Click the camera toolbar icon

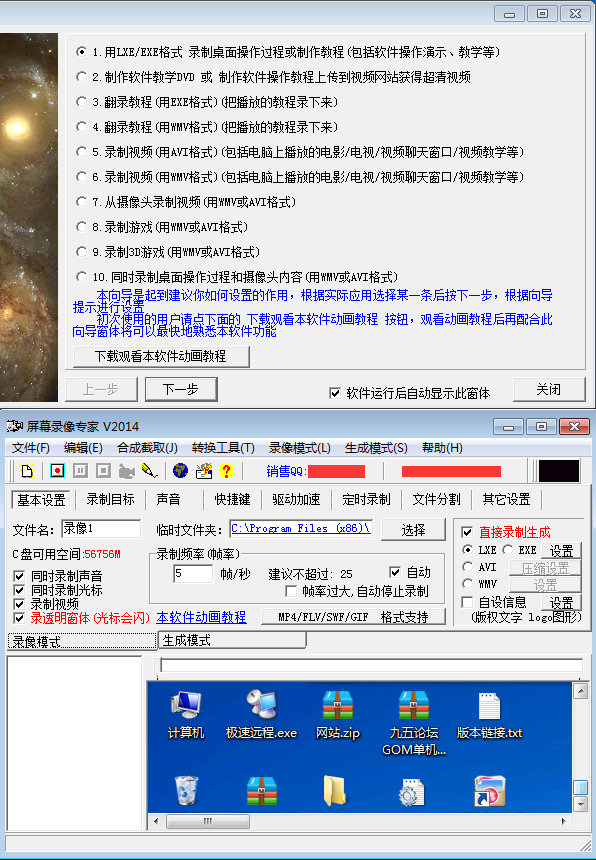coord(127,471)
